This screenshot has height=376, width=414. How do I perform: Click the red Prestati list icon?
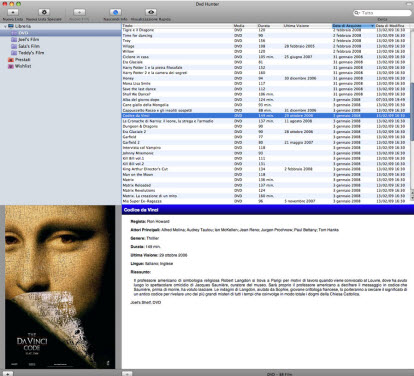pos(11,59)
